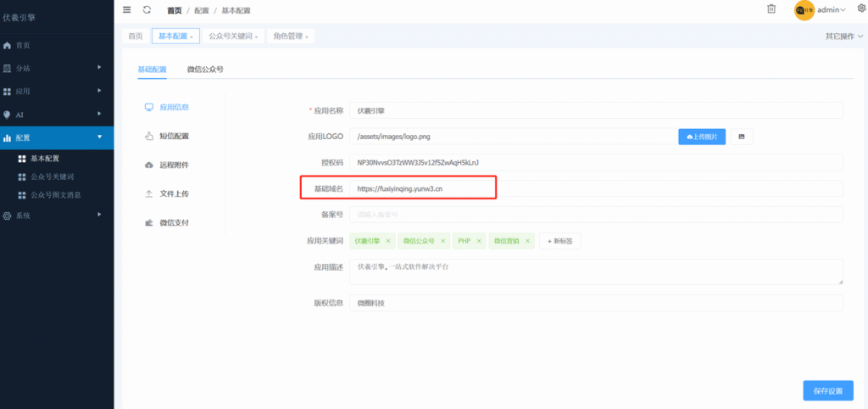Open 应用信息 settings section

(x=167, y=107)
